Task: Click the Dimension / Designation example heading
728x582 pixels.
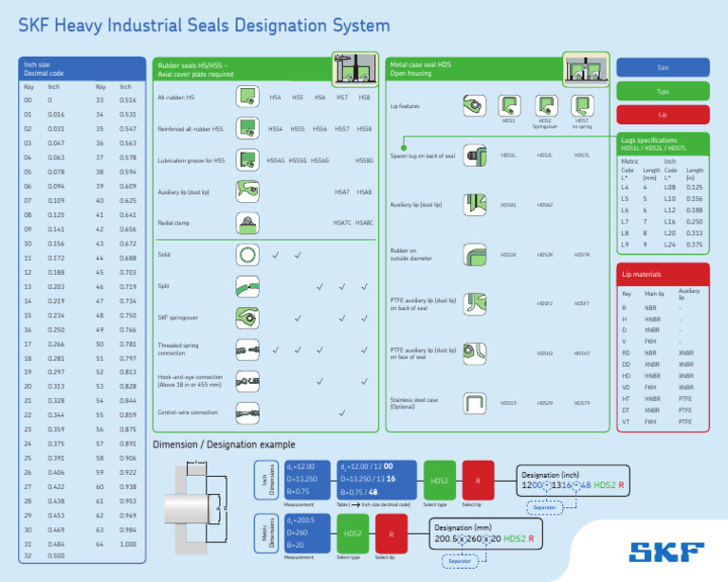Action: click(x=224, y=445)
